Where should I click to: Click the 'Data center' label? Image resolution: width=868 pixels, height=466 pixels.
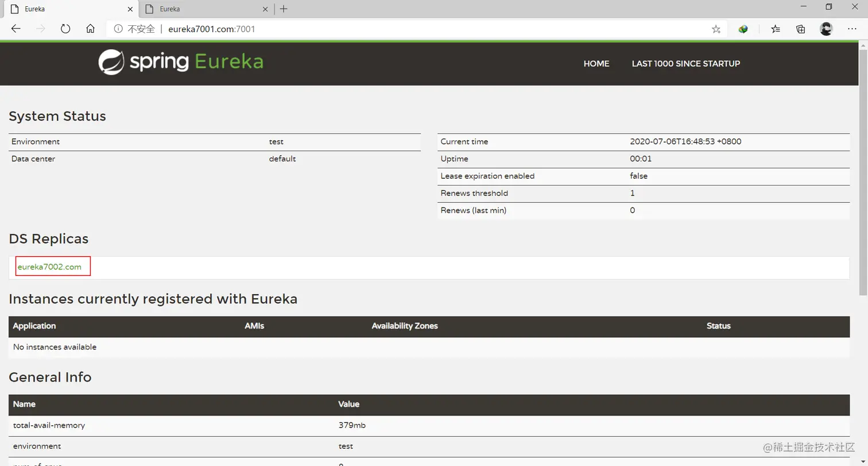pos(33,159)
